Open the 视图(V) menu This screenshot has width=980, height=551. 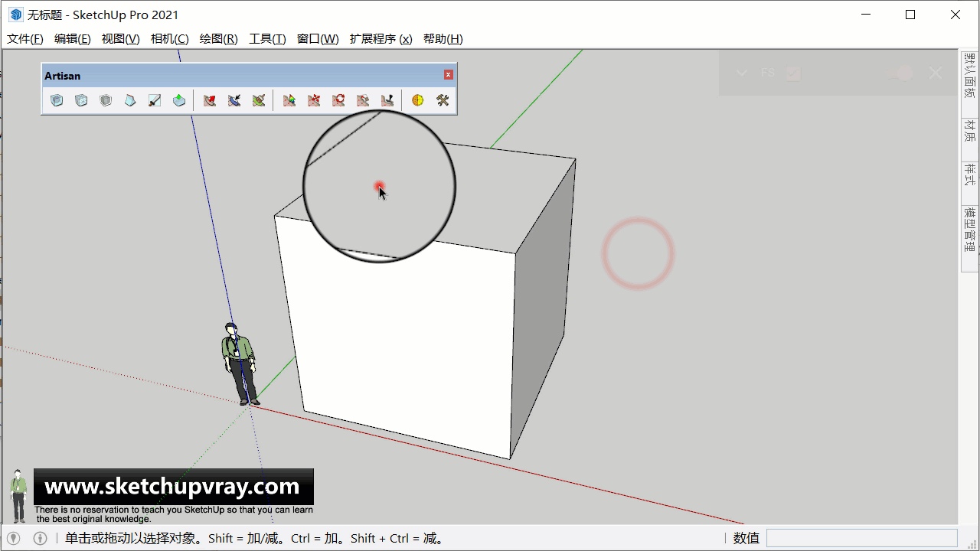pyautogui.click(x=121, y=39)
